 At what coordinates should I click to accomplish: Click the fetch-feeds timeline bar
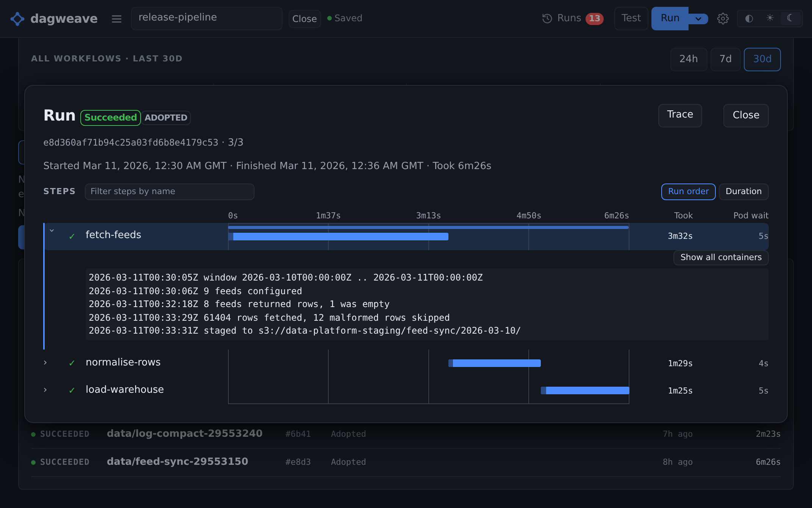coord(338,237)
